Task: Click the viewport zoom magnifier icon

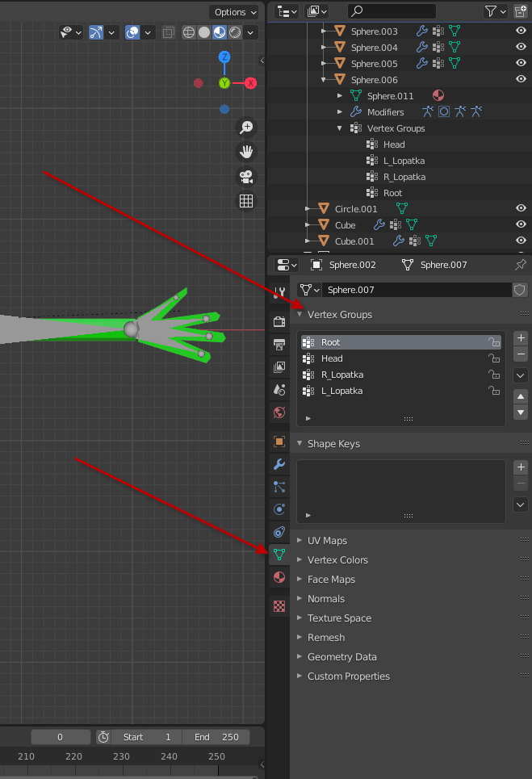Action: pos(246,128)
